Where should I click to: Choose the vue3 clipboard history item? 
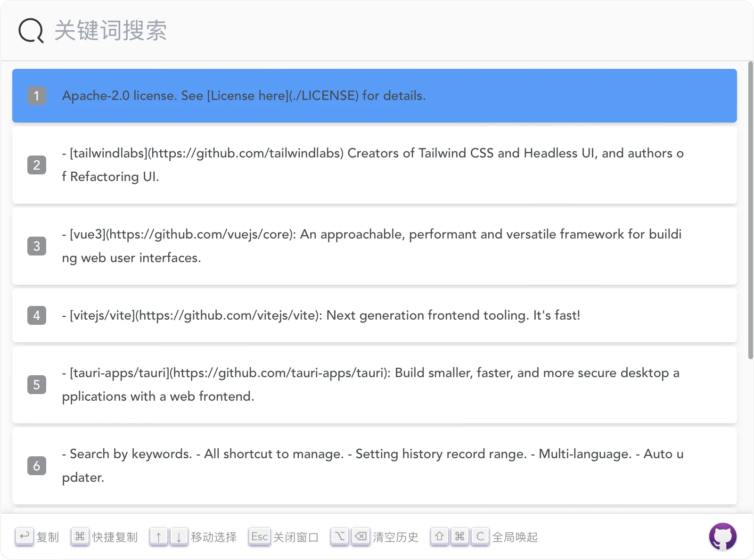375,246
